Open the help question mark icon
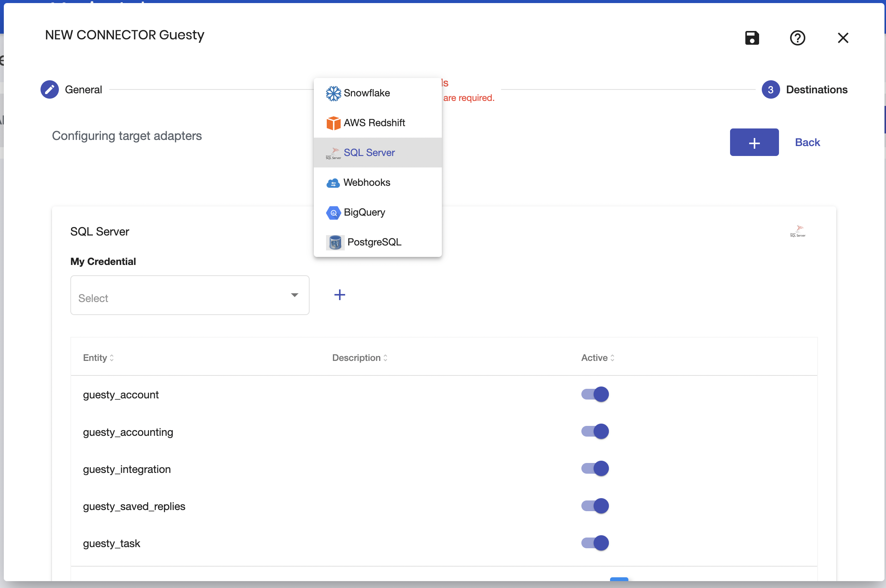The height and width of the screenshot is (588, 886). pos(797,38)
